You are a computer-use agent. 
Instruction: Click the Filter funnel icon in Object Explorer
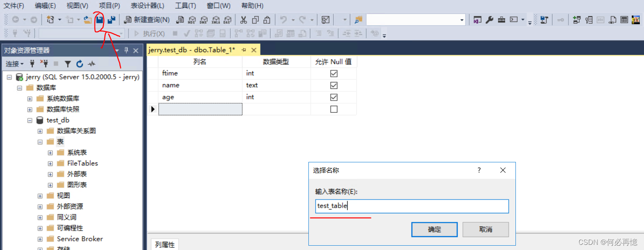68,64
